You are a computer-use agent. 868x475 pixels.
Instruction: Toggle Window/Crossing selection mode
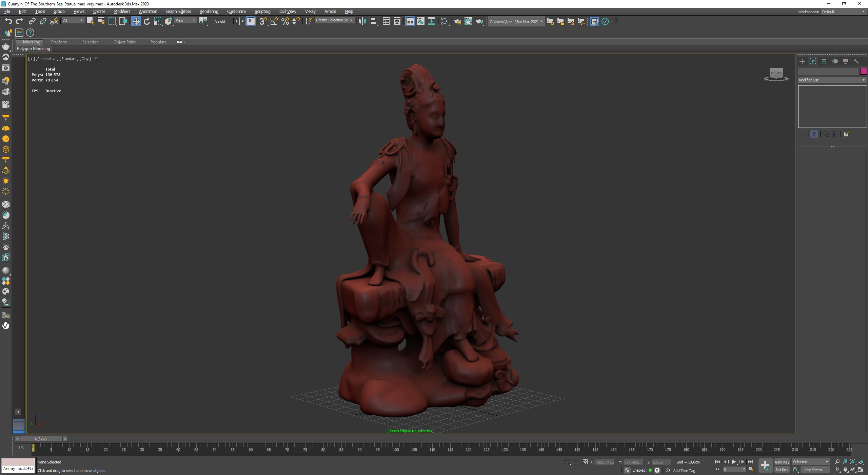tap(123, 21)
